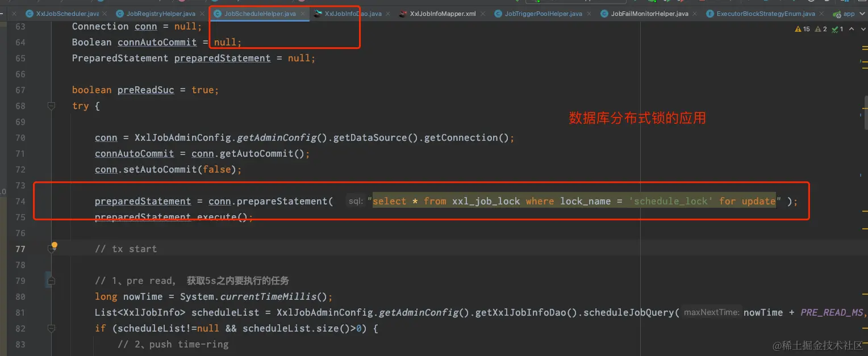Click the MyBatis icon on XxlJobInfoDao.java tab
The image size is (868, 356).
click(318, 14)
